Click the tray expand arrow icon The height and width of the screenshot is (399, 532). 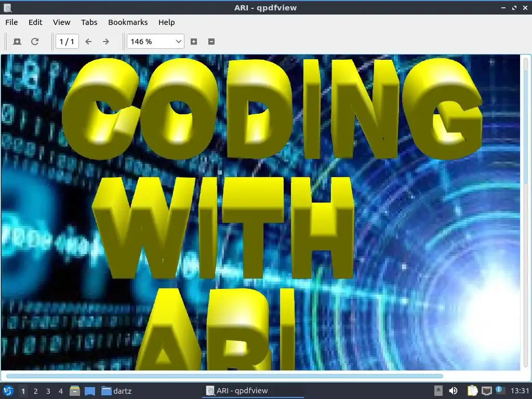pos(438,391)
